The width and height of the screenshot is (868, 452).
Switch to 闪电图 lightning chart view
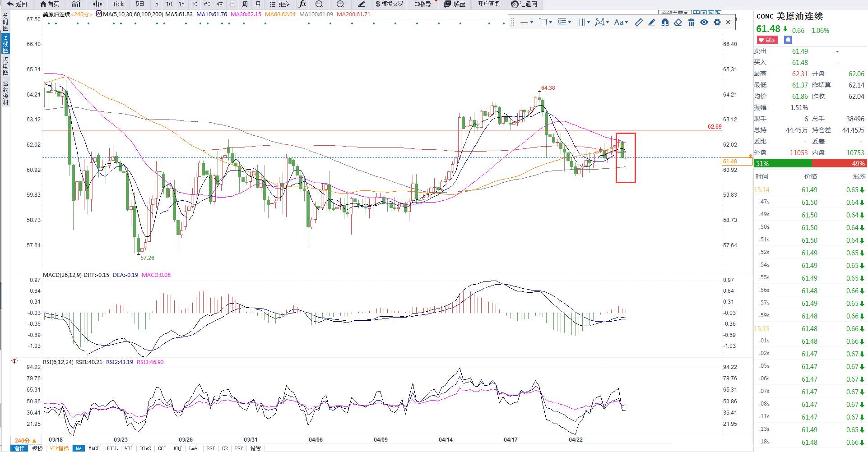click(5, 66)
